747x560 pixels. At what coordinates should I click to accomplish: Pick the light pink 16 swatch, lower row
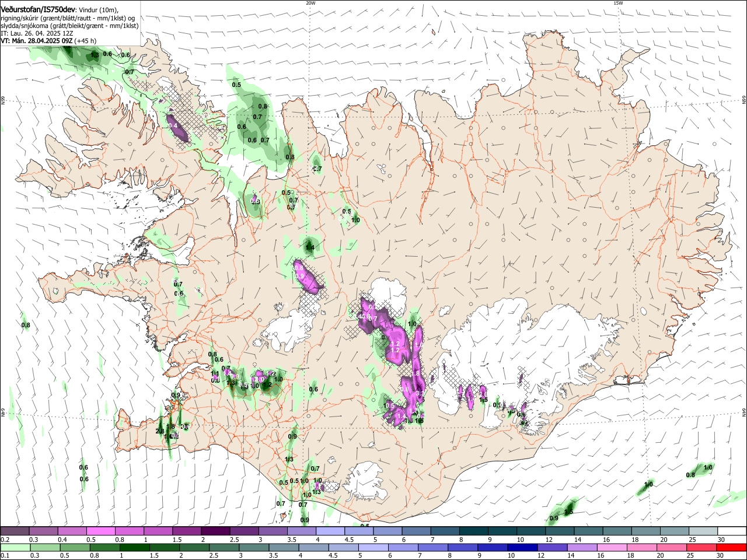tap(612, 547)
